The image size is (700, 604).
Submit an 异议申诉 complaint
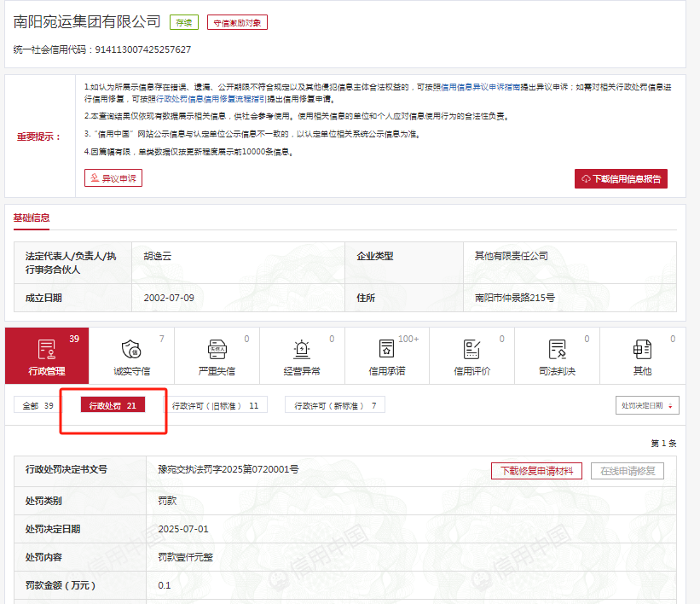pos(113,178)
